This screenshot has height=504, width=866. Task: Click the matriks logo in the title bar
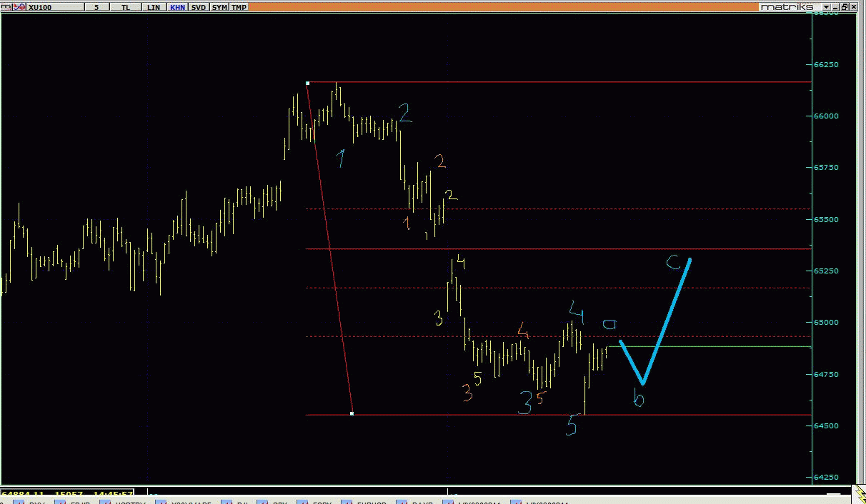(x=787, y=6)
